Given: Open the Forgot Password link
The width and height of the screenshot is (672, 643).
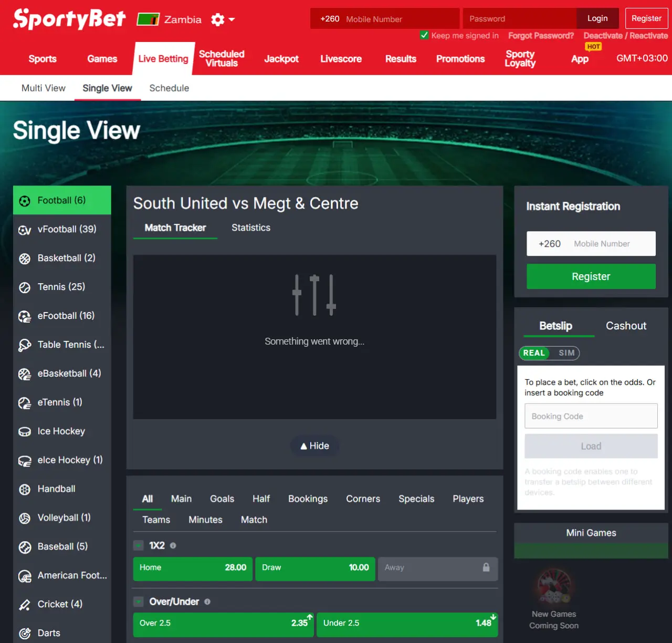Looking at the screenshot, I should click(541, 36).
